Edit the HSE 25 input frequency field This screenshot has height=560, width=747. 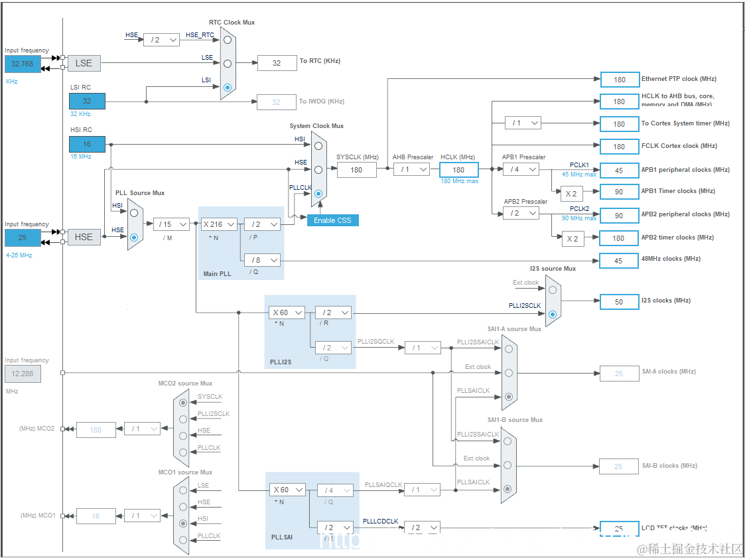pyautogui.click(x=23, y=238)
